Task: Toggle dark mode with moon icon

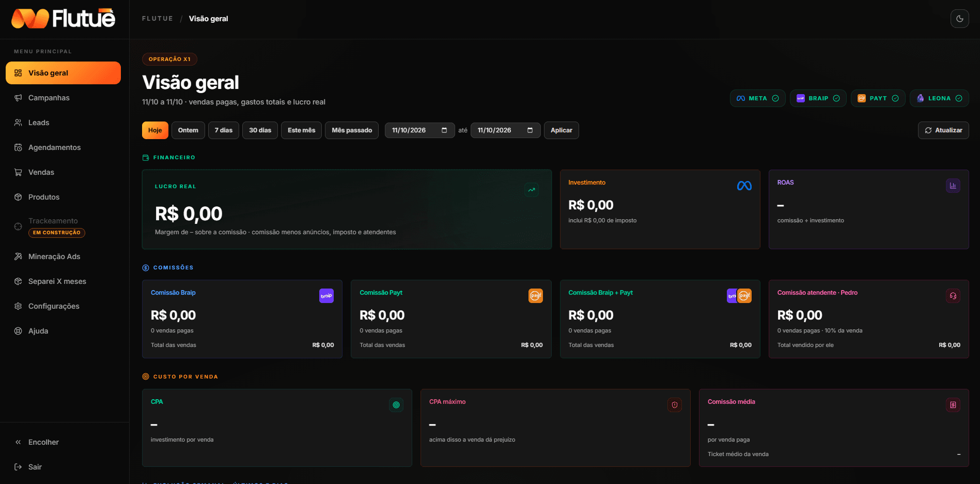Action: point(959,19)
